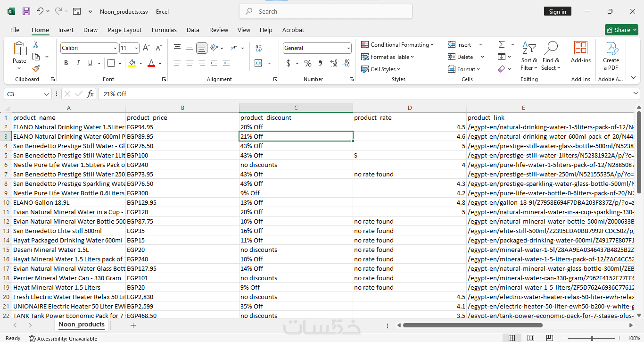
Task: Decrease font size with the smaller A
Action: [159, 48]
